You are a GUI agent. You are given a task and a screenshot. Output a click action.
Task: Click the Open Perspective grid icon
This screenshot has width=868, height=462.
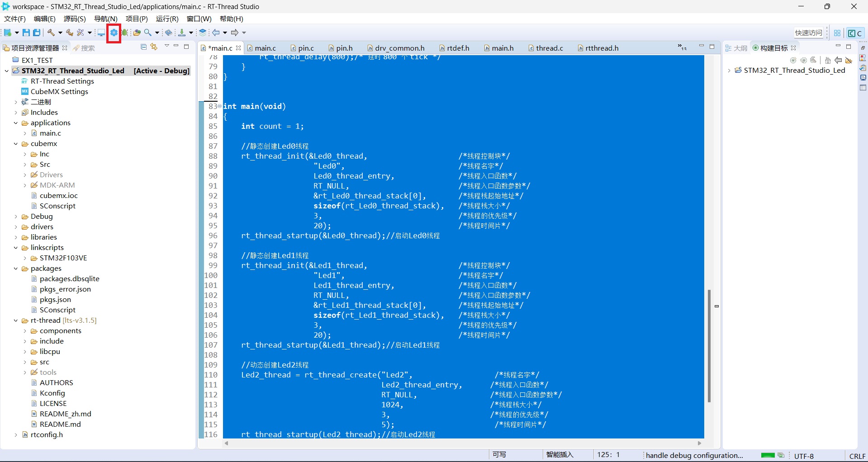tap(837, 33)
